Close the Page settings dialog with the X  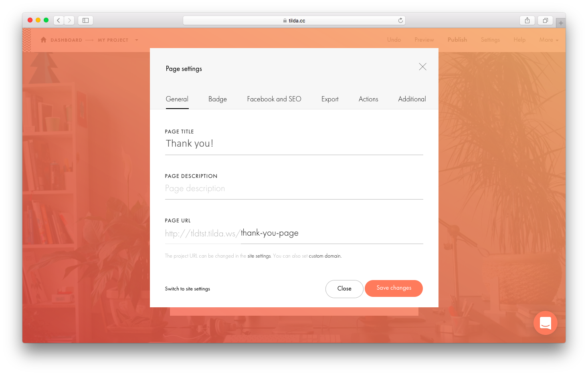(422, 67)
